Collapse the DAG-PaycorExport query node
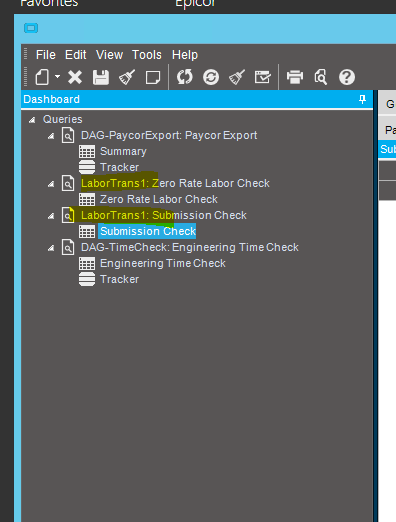396x522 pixels. click(51, 136)
